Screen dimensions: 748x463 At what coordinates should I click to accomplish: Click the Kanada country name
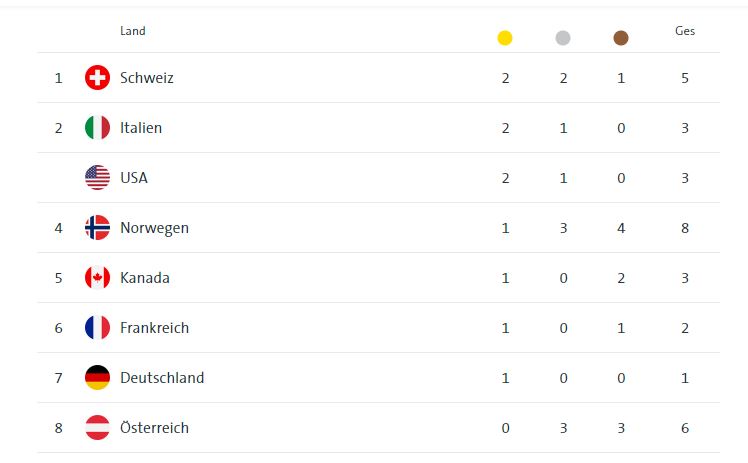click(x=145, y=278)
